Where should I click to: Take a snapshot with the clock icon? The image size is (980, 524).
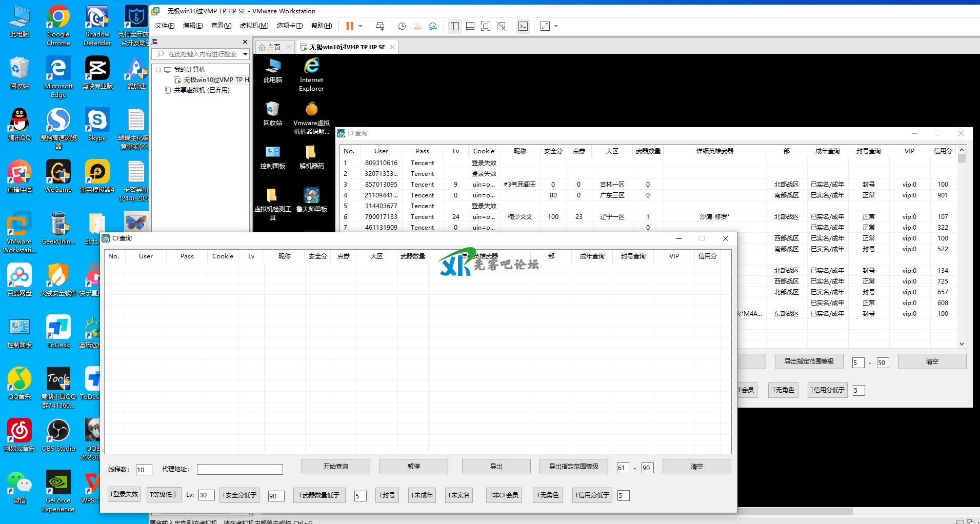pos(402,26)
